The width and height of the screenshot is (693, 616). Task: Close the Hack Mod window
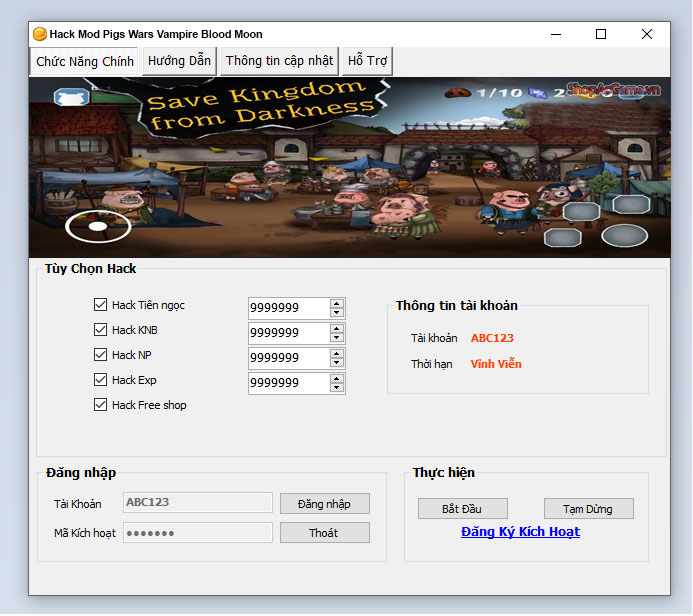pyautogui.click(x=647, y=34)
